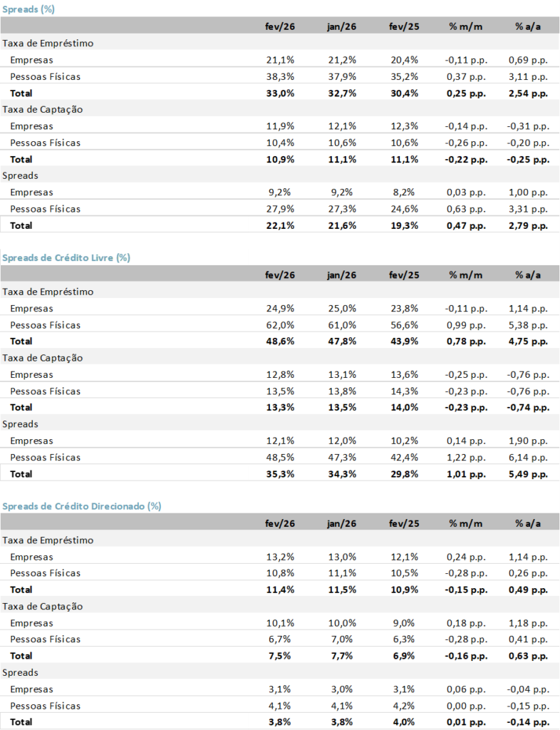Screen dimensions: 560x730
Task: Click the 0,00 p.p. monthly change cell
Action: [x=466, y=706]
